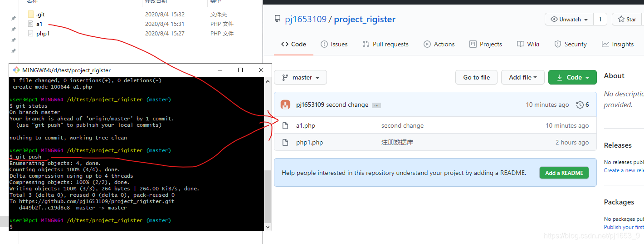The height and width of the screenshot is (244, 644).
Task: Open the Actions tab
Action: tap(439, 44)
